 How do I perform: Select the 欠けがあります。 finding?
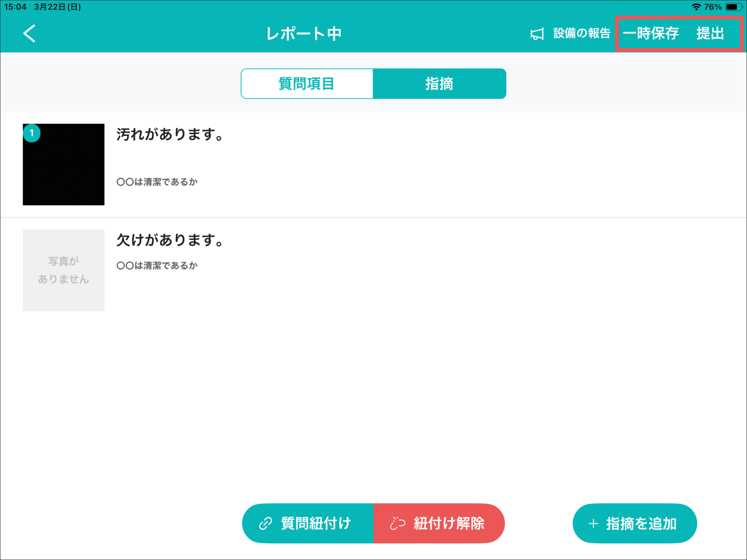tap(170, 240)
